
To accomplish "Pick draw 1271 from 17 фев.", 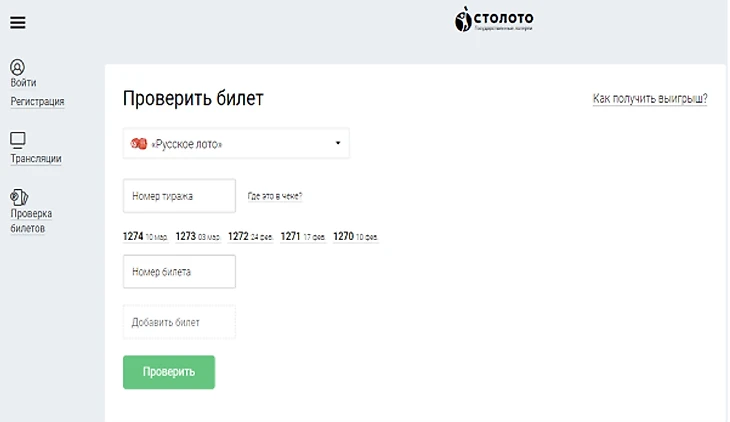I will coord(302,237).
